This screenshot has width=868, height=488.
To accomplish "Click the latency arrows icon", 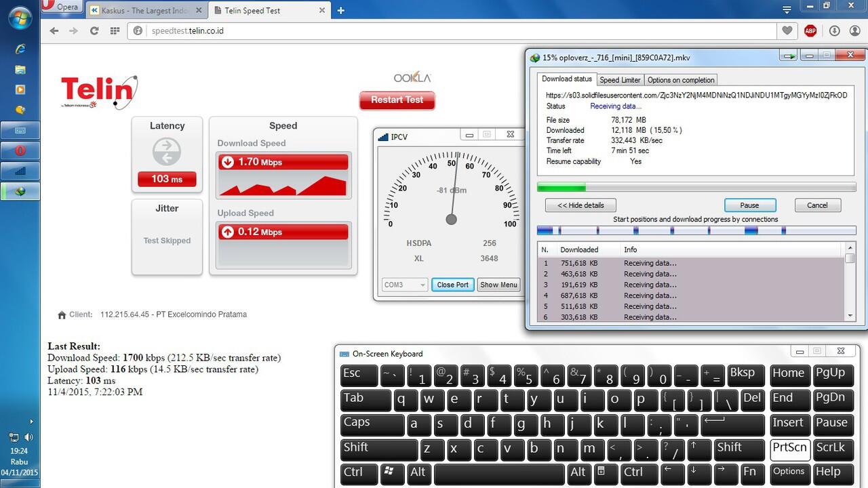I will pos(167,152).
